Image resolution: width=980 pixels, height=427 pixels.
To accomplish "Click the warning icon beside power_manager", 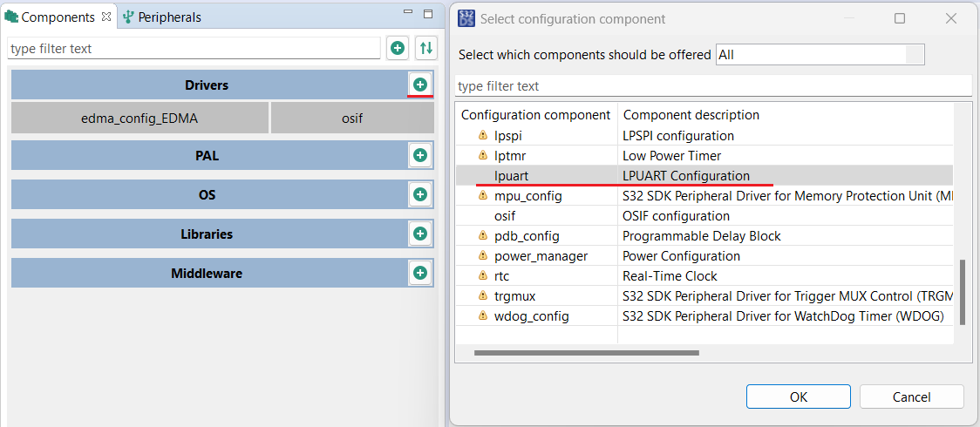I will point(482,256).
